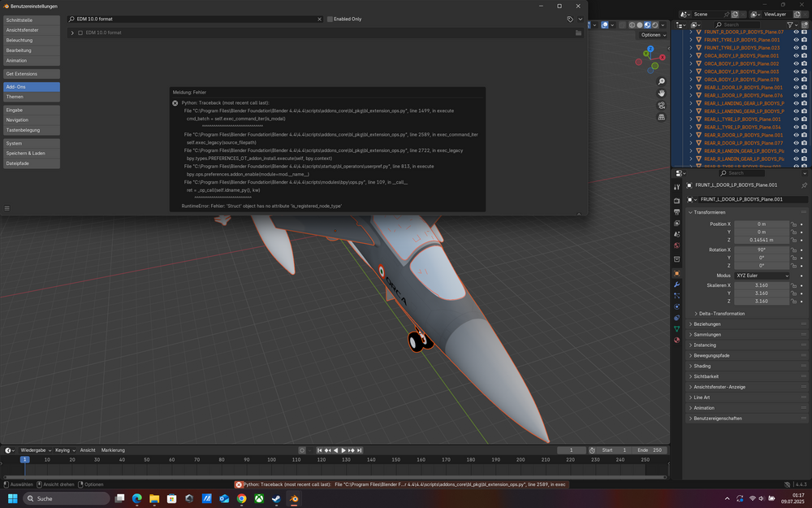
Task: Click the Object Data green triangle tab
Action: coord(677,328)
